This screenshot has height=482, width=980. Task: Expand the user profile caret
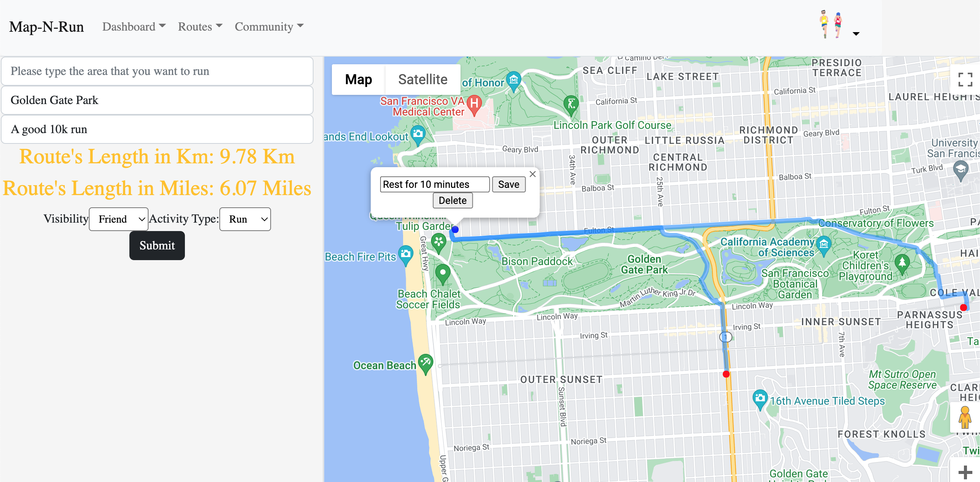pyautogui.click(x=856, y=34)
